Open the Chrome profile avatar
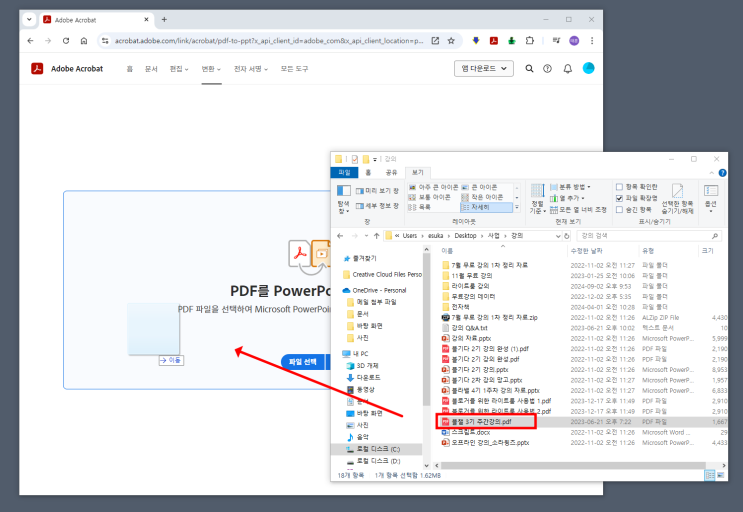 tap(574, 41)
